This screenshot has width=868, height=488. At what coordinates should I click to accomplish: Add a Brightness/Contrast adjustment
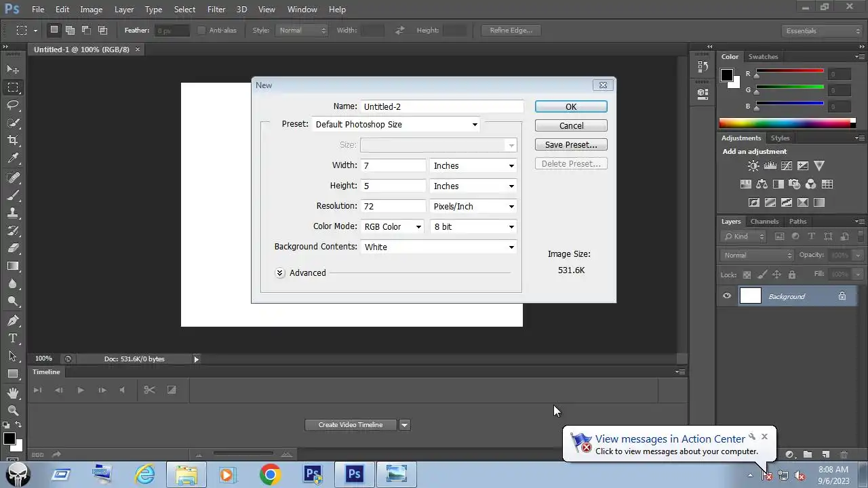point(753,165)
